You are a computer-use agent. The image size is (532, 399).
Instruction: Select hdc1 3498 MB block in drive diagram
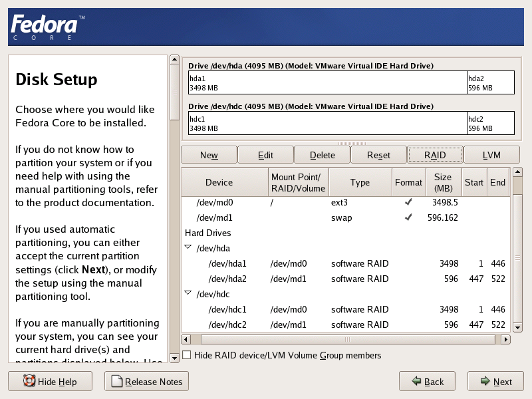pos(328,123)
